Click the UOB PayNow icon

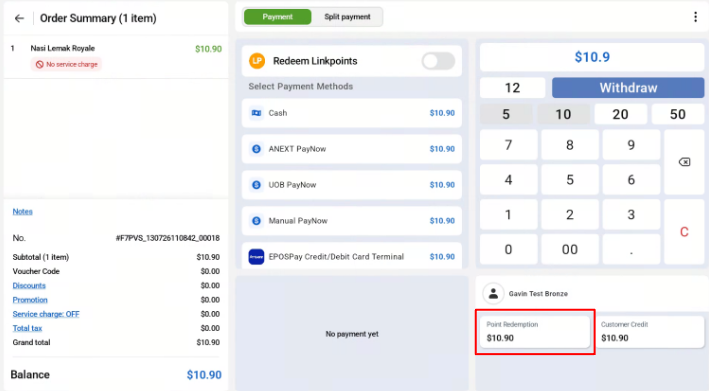click(256, 185)
